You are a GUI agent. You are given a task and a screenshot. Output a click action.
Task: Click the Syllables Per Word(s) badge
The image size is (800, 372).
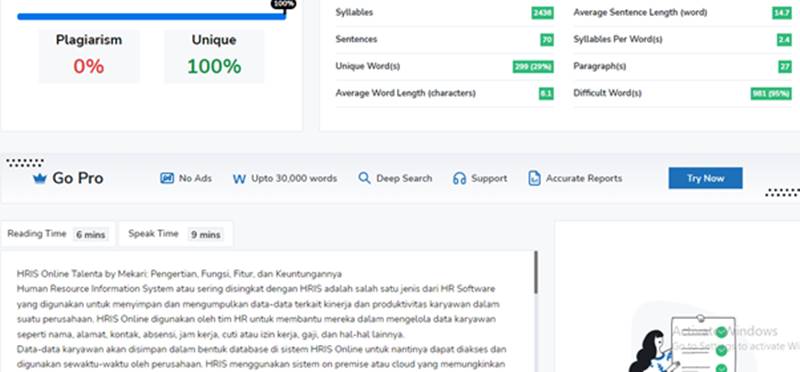[x=784, y=40]
